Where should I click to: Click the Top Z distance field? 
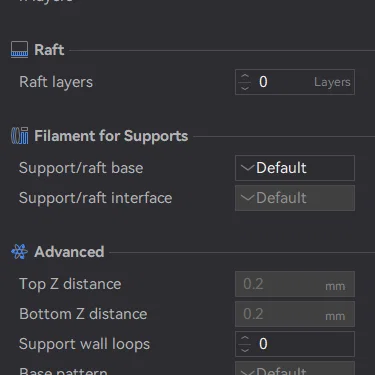(295, 284)
